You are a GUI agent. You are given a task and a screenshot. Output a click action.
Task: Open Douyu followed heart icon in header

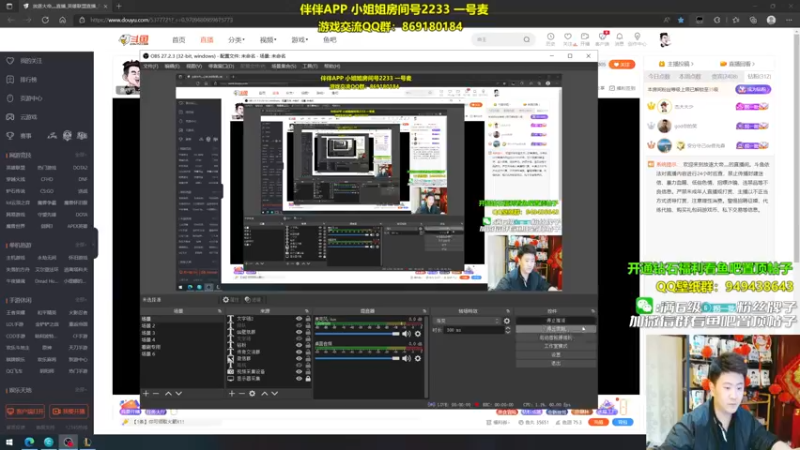pyautogui.click(x=568, y=39)
